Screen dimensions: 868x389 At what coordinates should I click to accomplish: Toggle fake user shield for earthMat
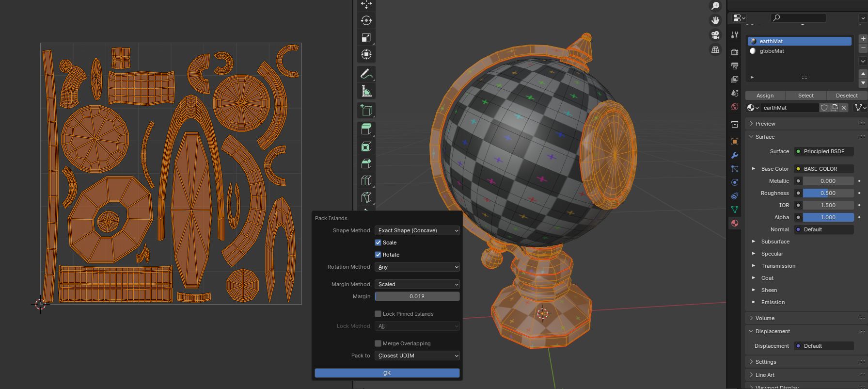click(x=824, y=108)
